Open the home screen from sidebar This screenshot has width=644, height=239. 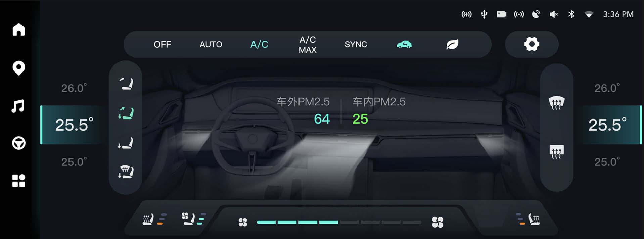[19, 30]
